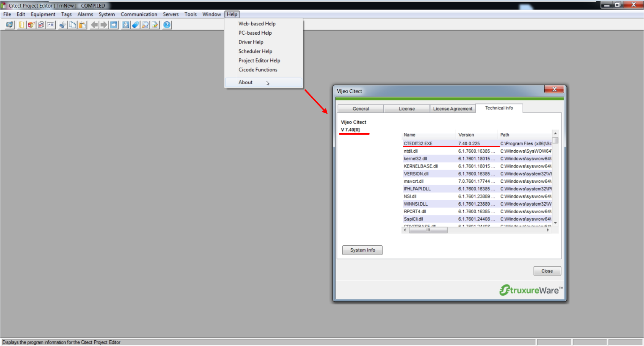Viewport: 644px width, 346px height.
Task: Select About in Help menu
Action: coord(264,82)
